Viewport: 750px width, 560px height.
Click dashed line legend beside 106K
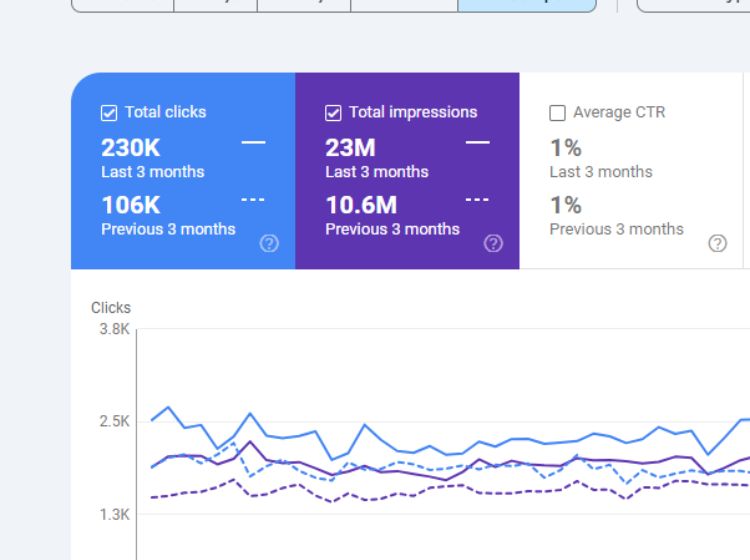pyautogui.click(x=253, y=200)
